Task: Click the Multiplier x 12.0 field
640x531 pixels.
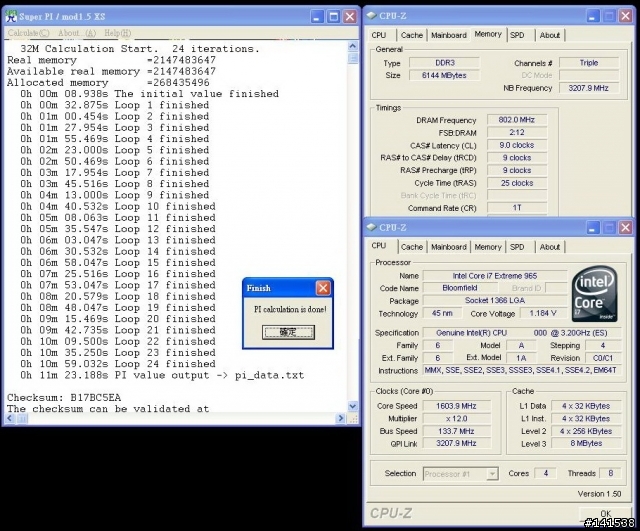Action: pyautogui.click(x=456, y=419)
